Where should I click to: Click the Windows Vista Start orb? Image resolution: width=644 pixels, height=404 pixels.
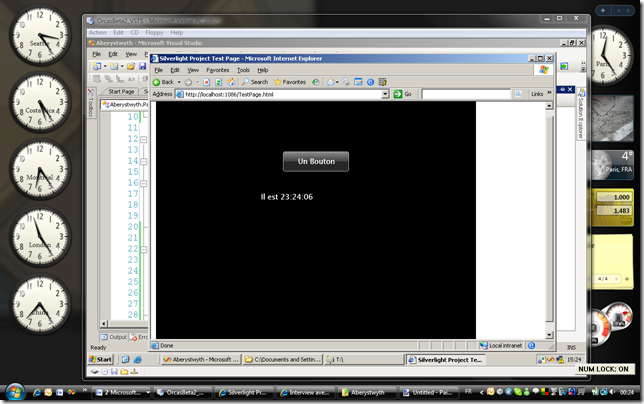pos(15,392)
